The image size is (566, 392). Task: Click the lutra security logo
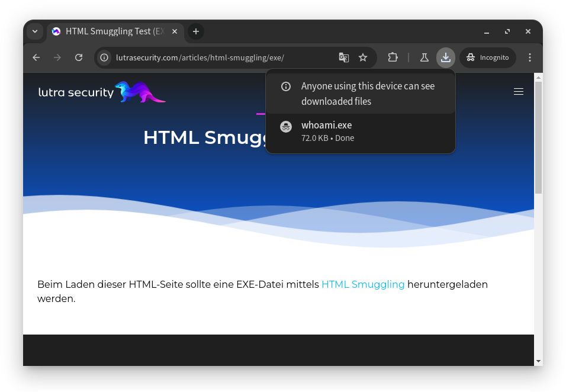click(101, 92)
